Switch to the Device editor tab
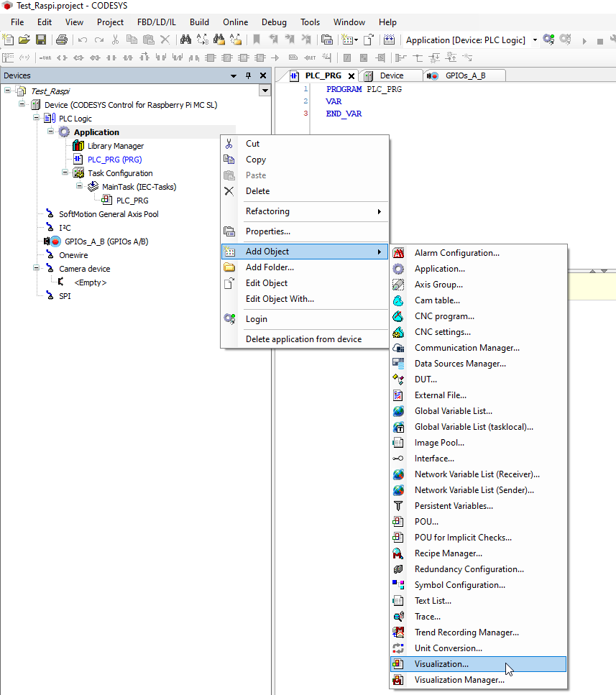This screenshot has height=695, width=616. 392,75
